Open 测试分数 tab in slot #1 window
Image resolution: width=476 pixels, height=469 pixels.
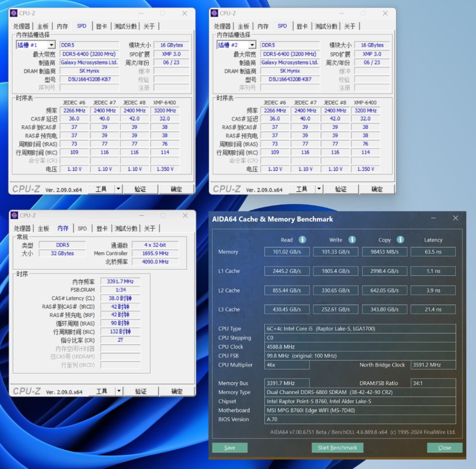[125, 26]
